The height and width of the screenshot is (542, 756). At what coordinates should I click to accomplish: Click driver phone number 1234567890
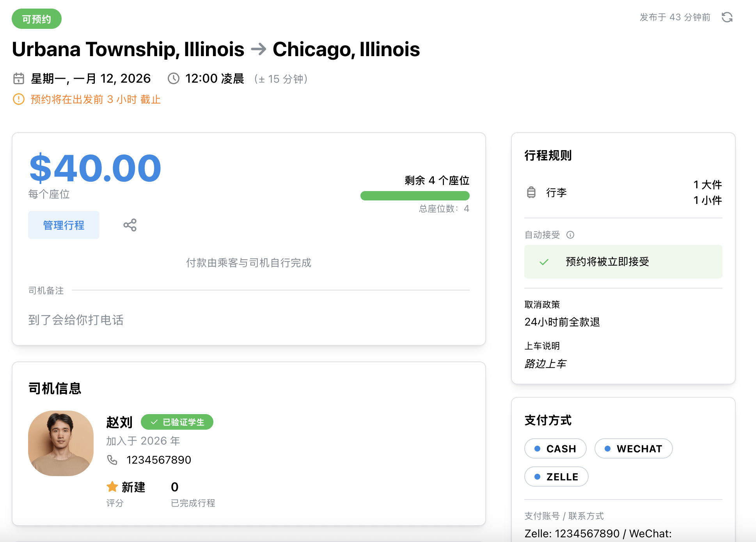click(159, 460)
